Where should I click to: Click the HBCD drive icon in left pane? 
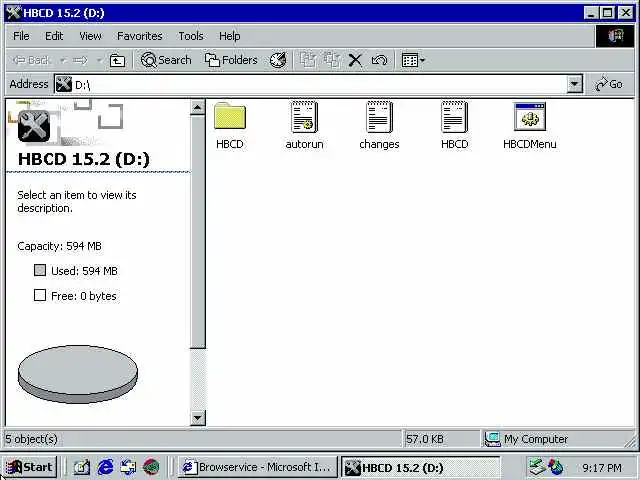[x=34, y=126]
